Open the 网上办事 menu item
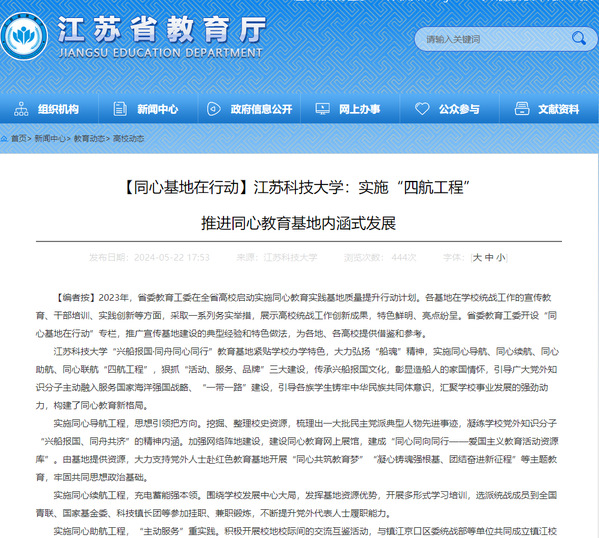This screenshot has width=599, height=538. click(359, 109)
